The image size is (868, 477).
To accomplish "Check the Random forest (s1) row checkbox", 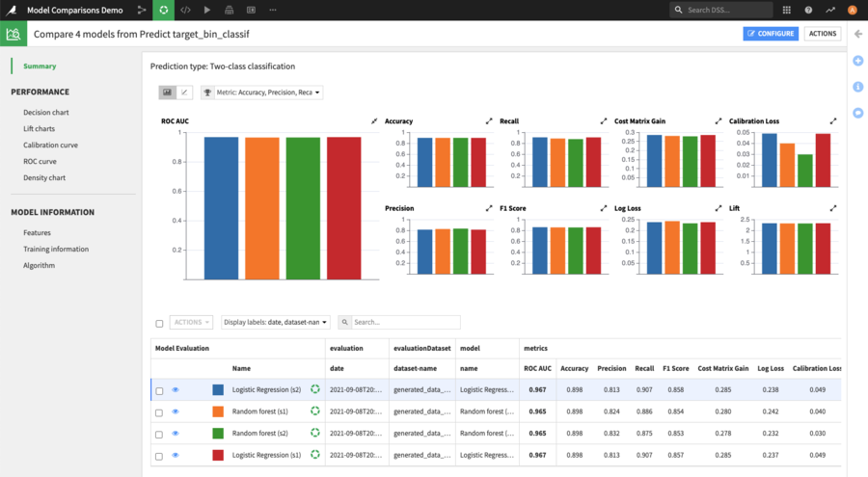I will click(159, 412).
